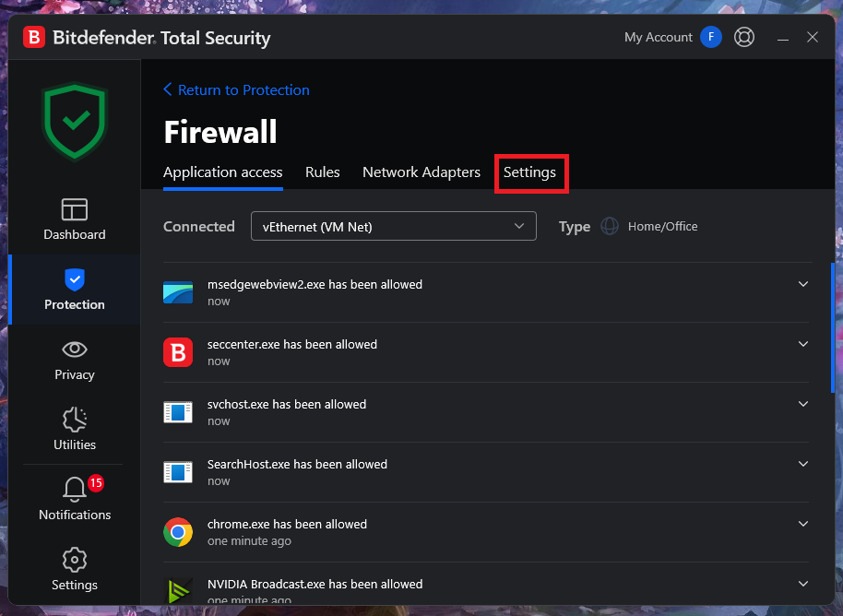Viewport: 843px width, 616px height.
Task: Open the Privacy eye section
Action: (75, 361)
